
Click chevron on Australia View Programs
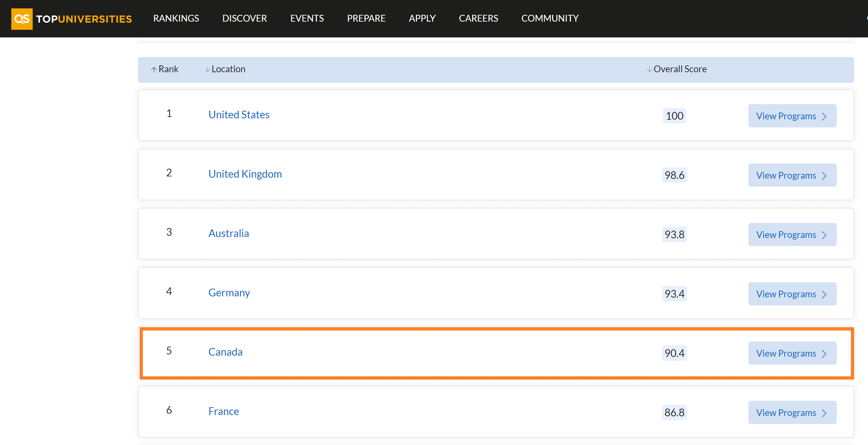824,235
